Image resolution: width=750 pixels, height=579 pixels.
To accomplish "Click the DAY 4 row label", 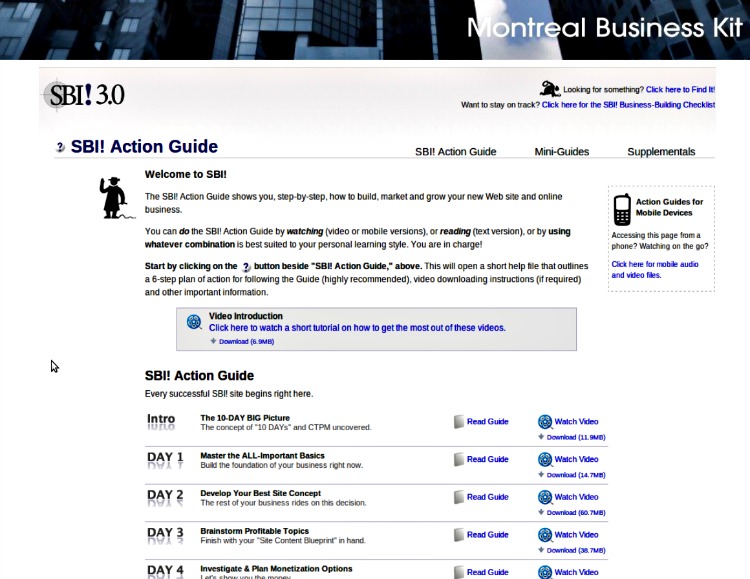I will (165, 570).
